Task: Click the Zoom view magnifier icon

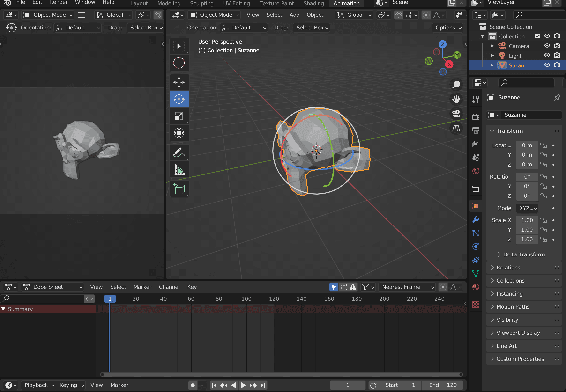Action: tap(456, 85)
